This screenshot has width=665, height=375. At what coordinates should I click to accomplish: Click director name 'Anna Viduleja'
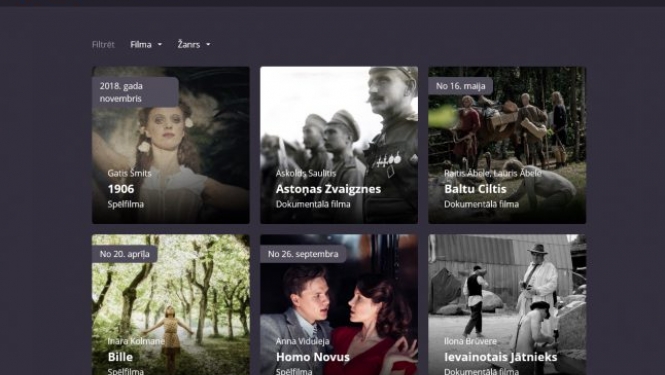[302, 341]
